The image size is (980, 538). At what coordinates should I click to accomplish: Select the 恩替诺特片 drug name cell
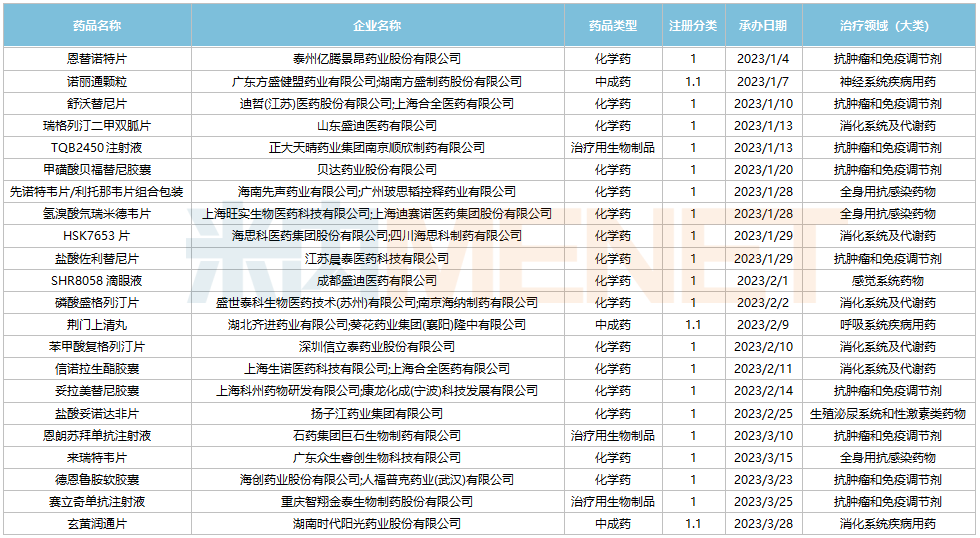(97, 59)
